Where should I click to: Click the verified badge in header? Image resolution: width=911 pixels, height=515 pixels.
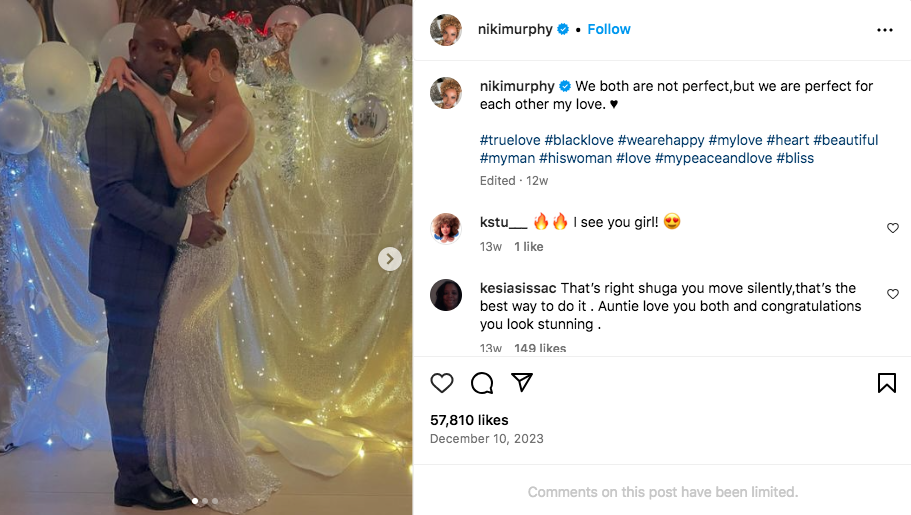(x=563, y=30)
